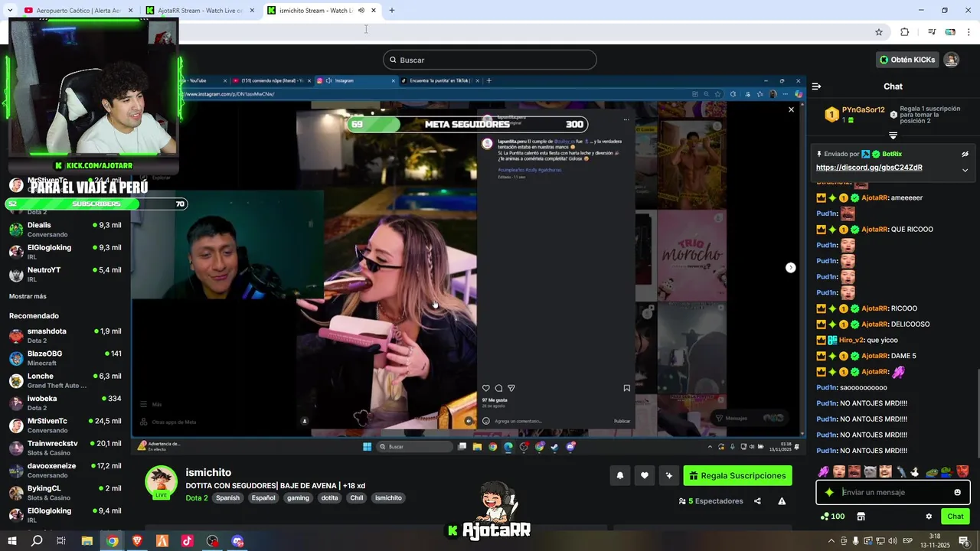The image size is (980, 551).
Task: Open the pinned Discord invite link
Action: coord(869,168)
